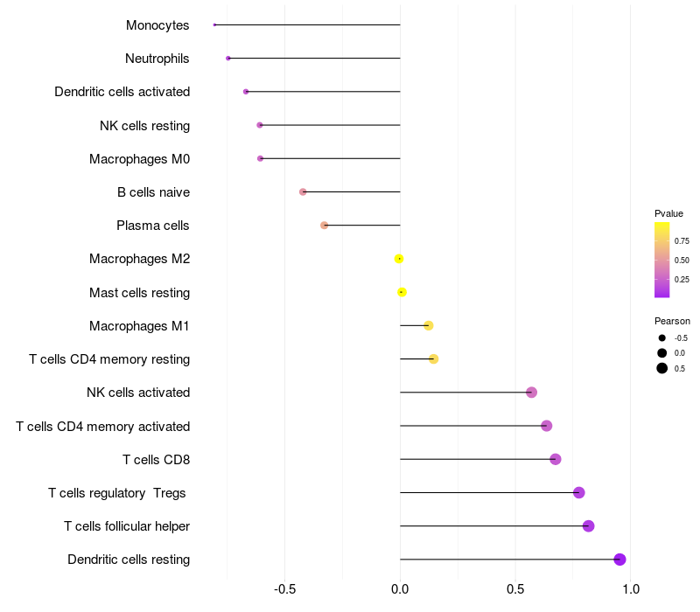Screen dimensions: 700x612
Task: Click the Pvalue legend title
Action: (668, 213)
